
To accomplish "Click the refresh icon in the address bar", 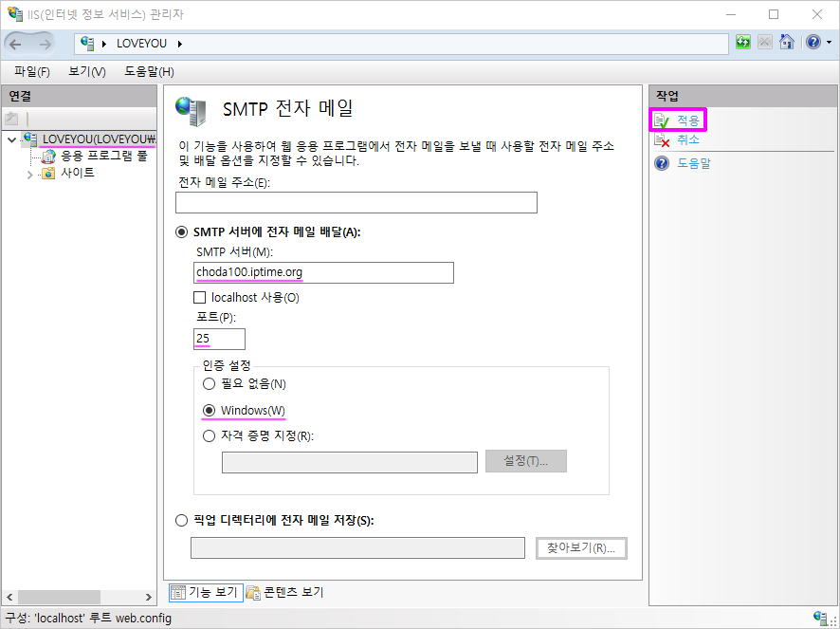I will point(742,42).
